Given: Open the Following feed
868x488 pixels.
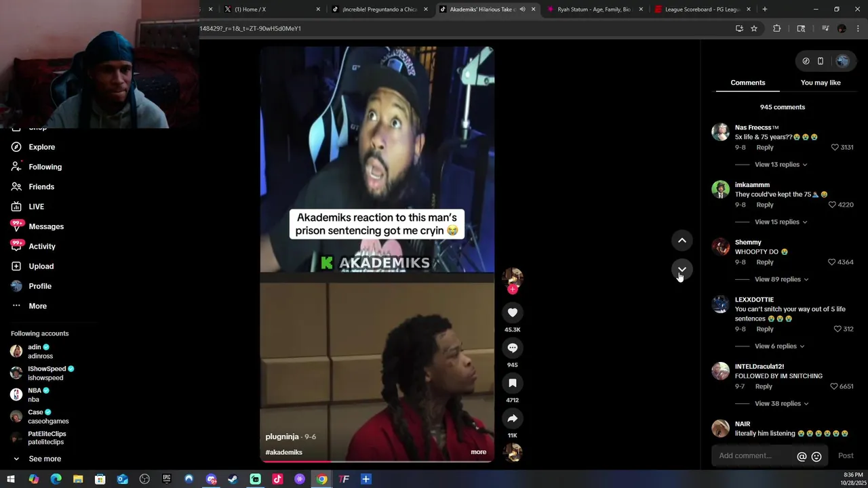Looking at the screenshot, I should pos(36,167).
